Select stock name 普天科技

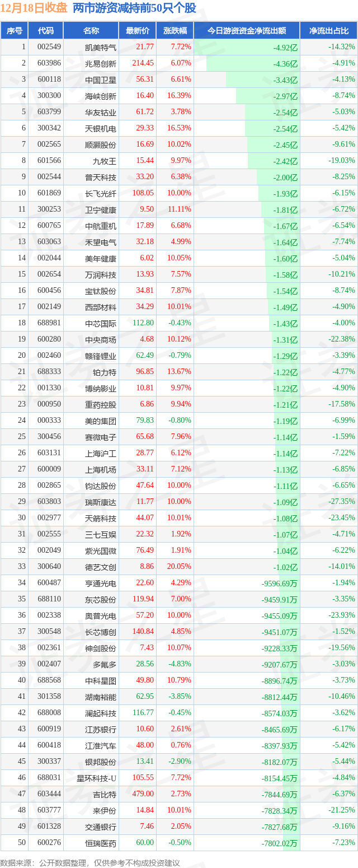(x=101, y=177)
